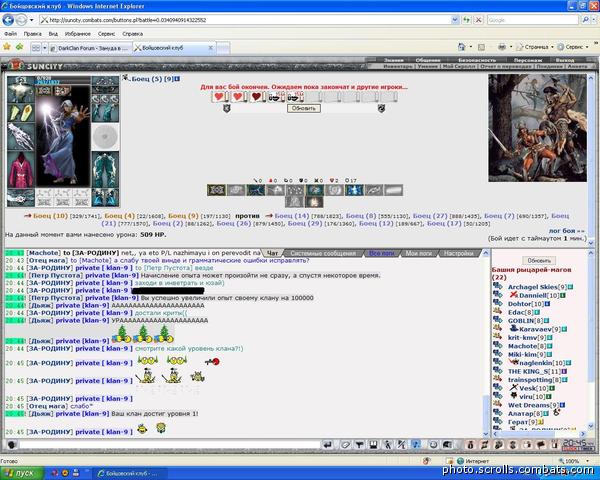Click the Бойцовский клуб taskbar button
Image resolution: width=600 pixels, height=480 pixels.
coord(130,473)
